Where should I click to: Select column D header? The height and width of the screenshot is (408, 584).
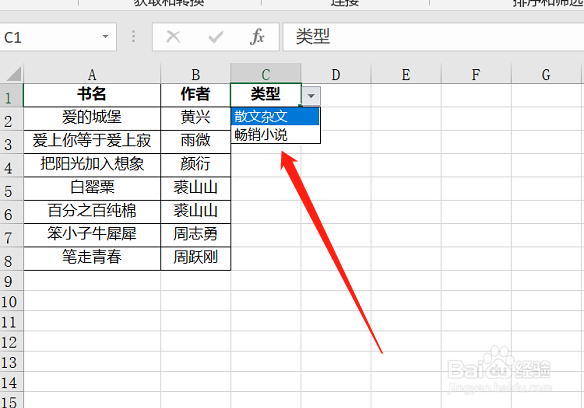[x=336, y=74]
